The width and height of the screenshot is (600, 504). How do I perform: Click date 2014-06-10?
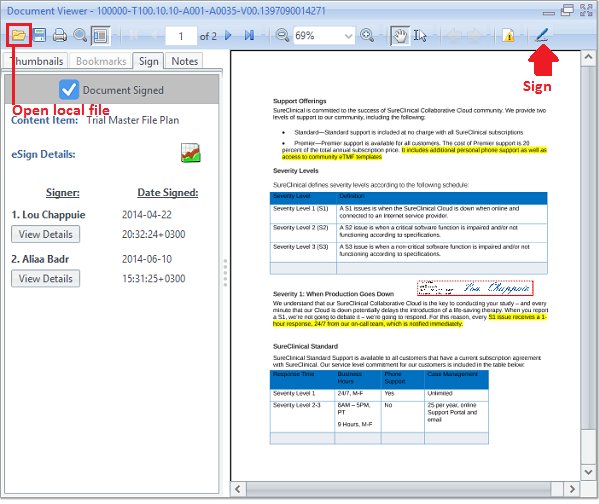[147, 259]
